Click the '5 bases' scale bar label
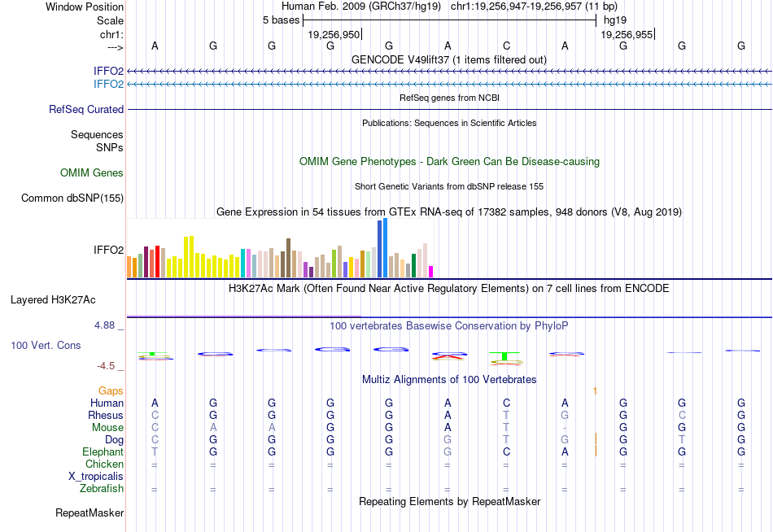The height and width of the screenshot is (532, 773). click(x=281, y=20)
